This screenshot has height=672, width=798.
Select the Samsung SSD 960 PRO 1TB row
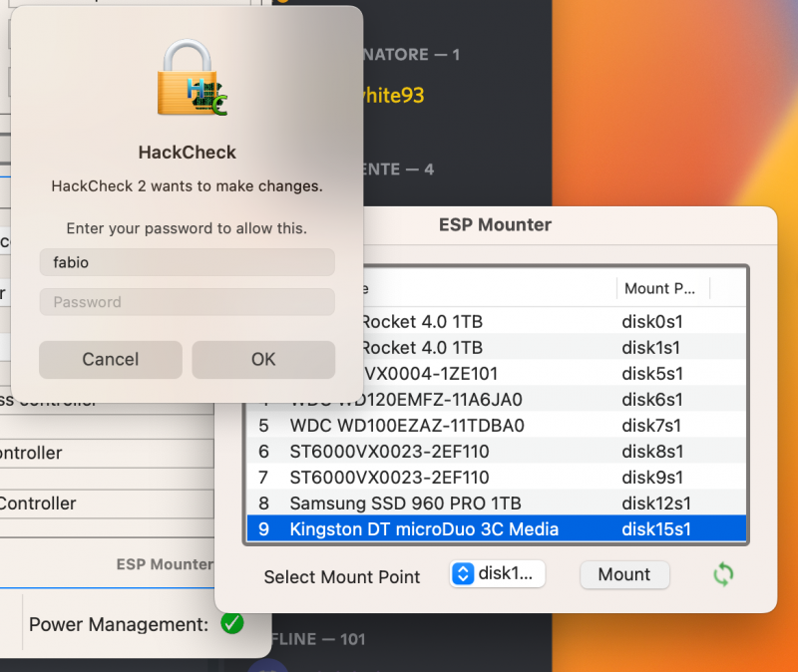(496, 504)
